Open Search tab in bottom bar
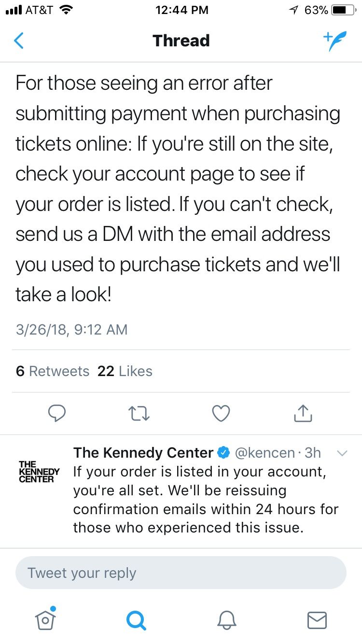 (x=136, y=619)
